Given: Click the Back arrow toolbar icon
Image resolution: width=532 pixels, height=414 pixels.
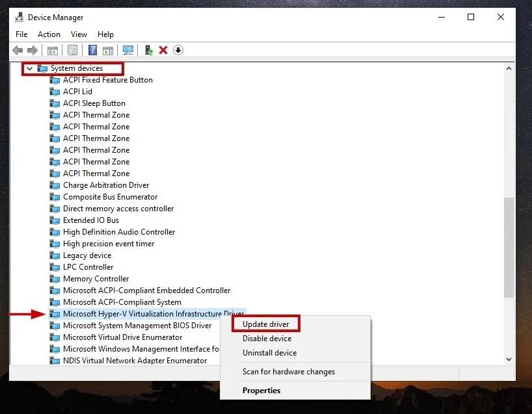Looking at the screenshot, I should pos(18,51).
